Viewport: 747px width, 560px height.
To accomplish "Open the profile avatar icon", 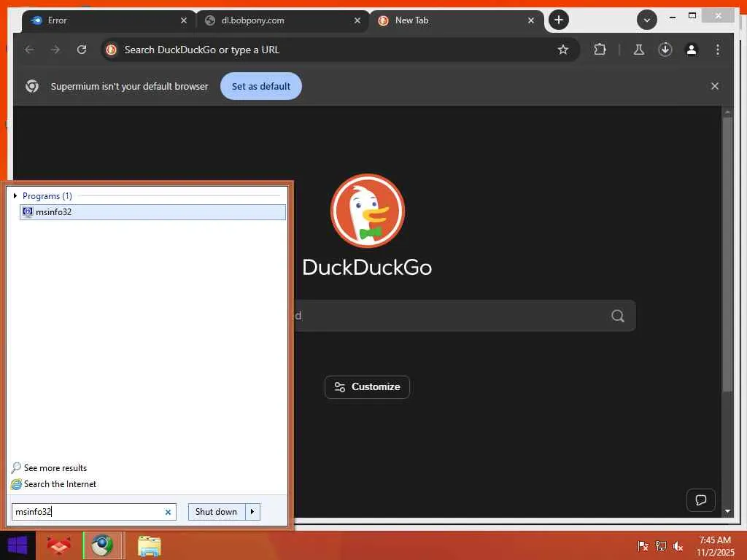I will click(x=692, y=50).
